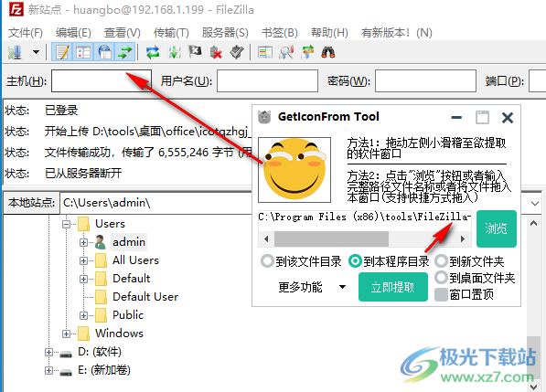Expand the D: (软件) drive
546x392 pixels.
[48, 352]
